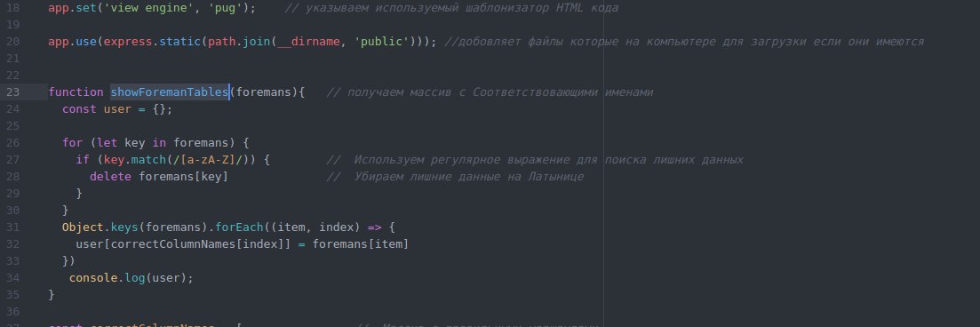Click correctColumnNames on line 32
The image size is (980, 327).
173,243
